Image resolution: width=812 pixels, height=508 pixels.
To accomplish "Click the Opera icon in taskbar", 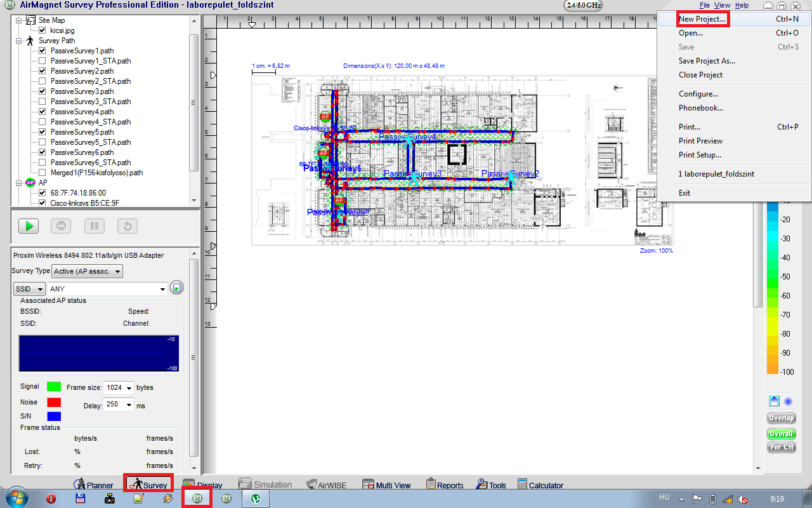I will (x=51, y=498).
